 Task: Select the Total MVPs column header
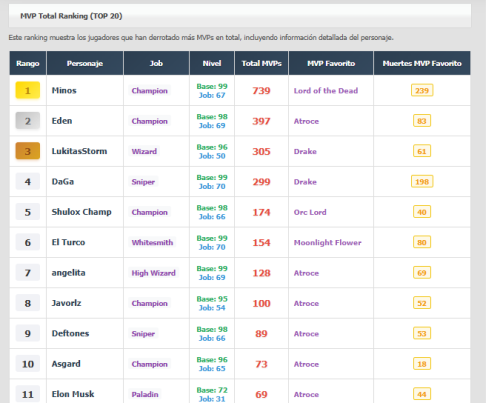click(x=262, y=63)
